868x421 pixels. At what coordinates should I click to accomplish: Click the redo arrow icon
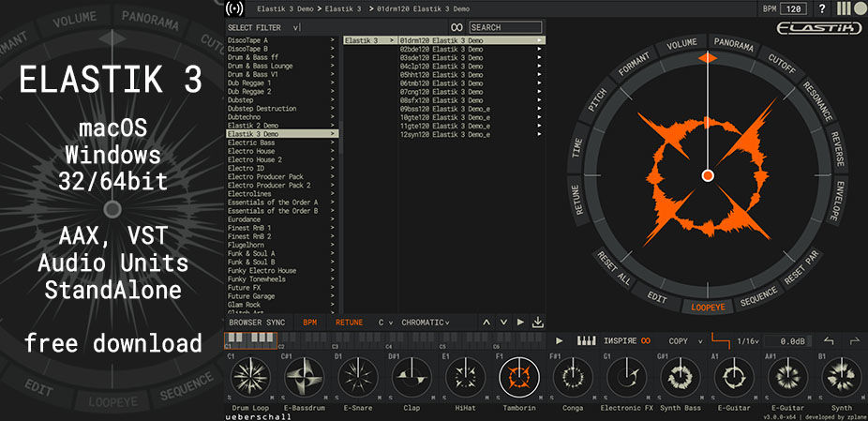tap(854, 341)
